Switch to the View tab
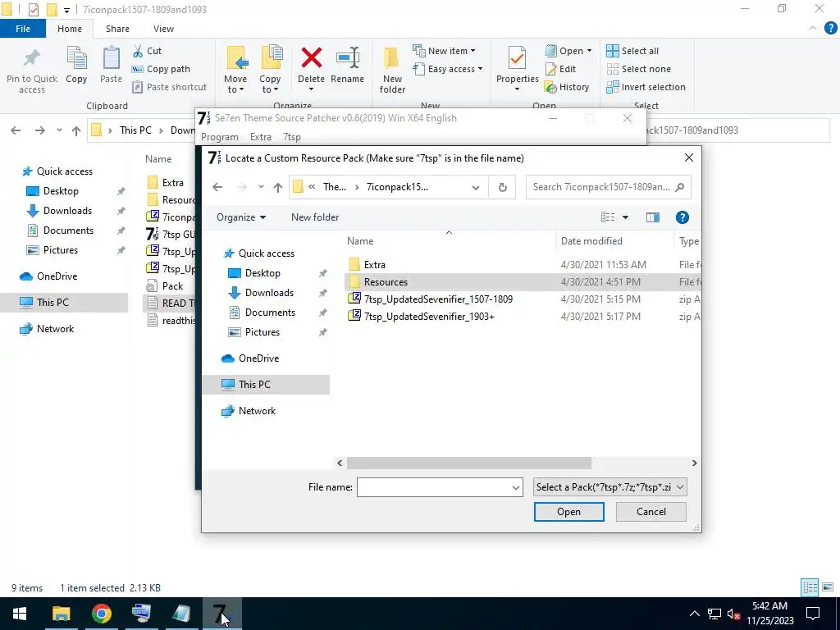Image resolution: width=840 pixels, height=630 pixels. [163, 29]
